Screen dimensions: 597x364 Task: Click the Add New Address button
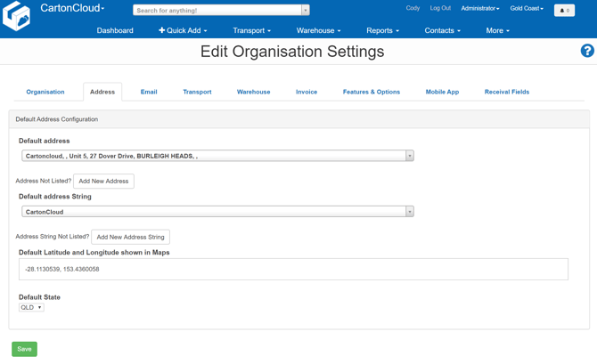tap(103, 181)
